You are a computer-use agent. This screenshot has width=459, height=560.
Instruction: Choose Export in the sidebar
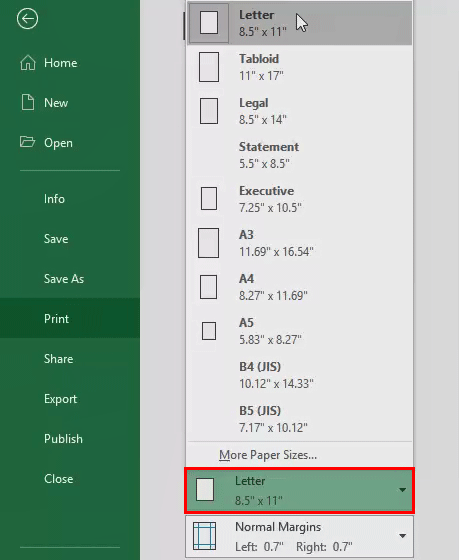click(x=70, y=399)
